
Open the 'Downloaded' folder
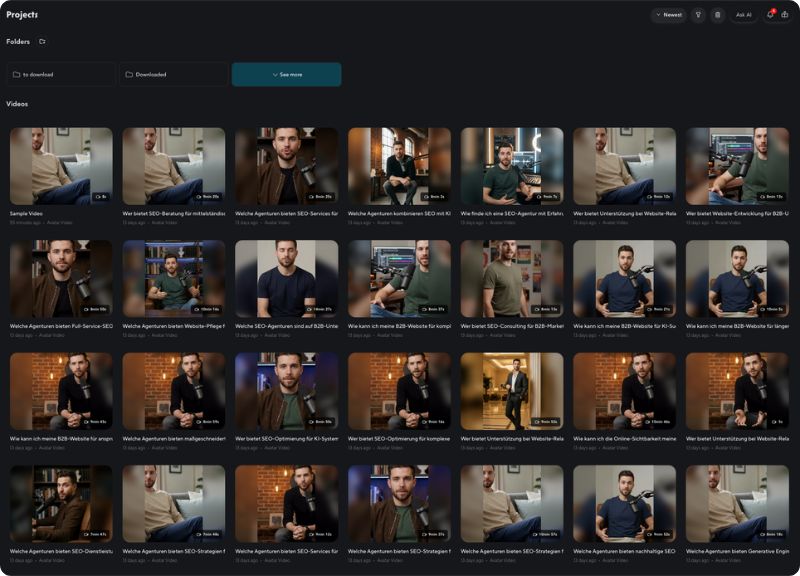pyautogui.click(x=172, y=75)
